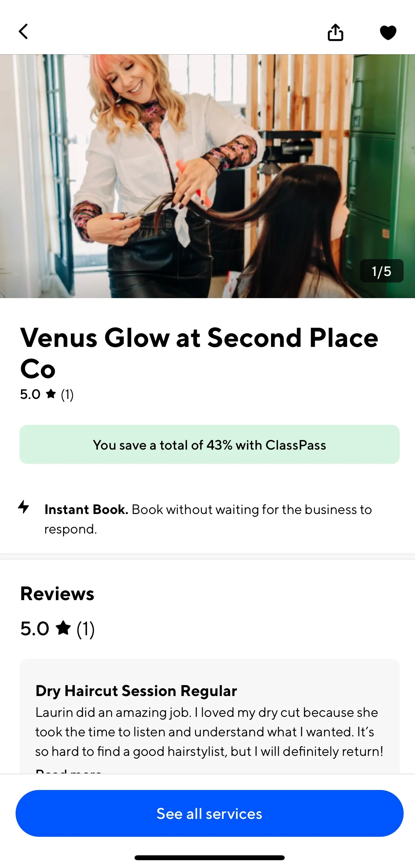Tap the 1/5 photo counter badge

381,271
